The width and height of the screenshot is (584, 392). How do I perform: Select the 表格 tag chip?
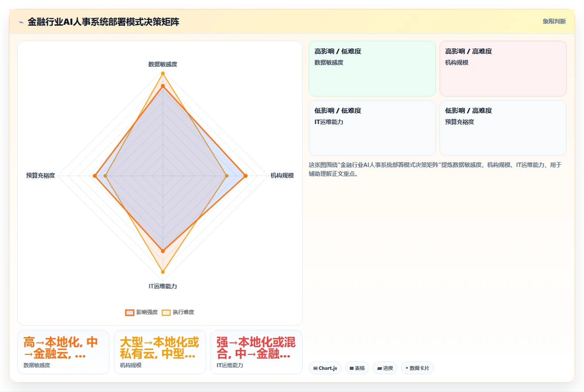pos(357,368)
